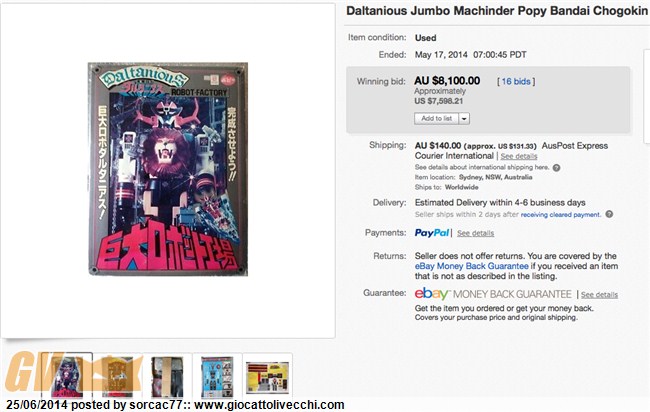Open the Add to list dropdown arrow

click(464, 119)
